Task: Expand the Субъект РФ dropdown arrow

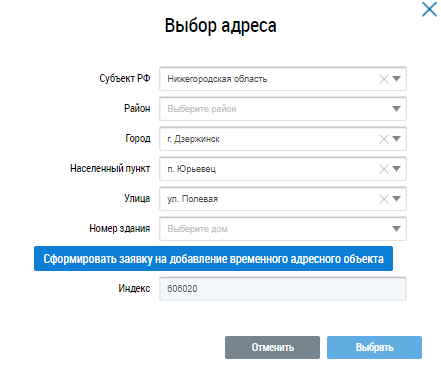Action: [396, 79]
